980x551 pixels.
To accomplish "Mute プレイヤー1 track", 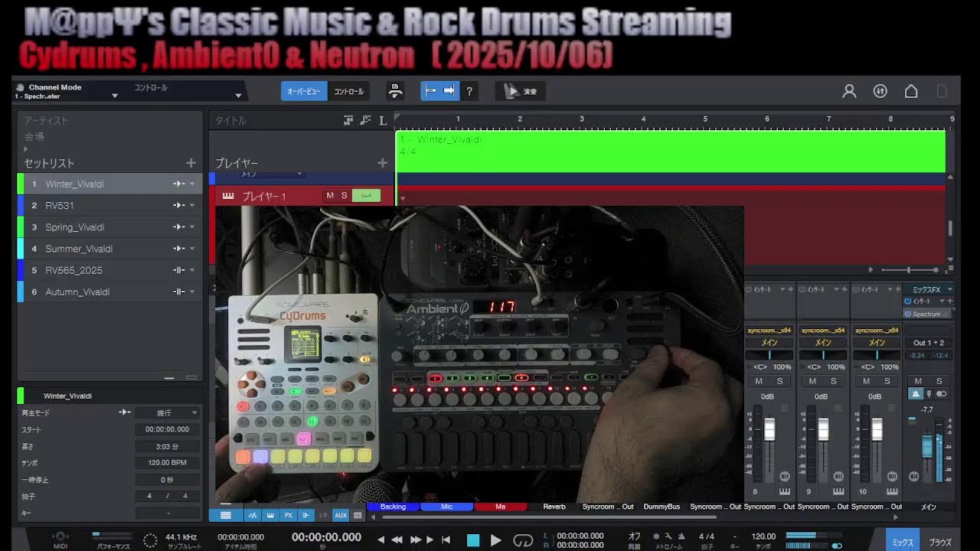I will [x=330, y=196].
